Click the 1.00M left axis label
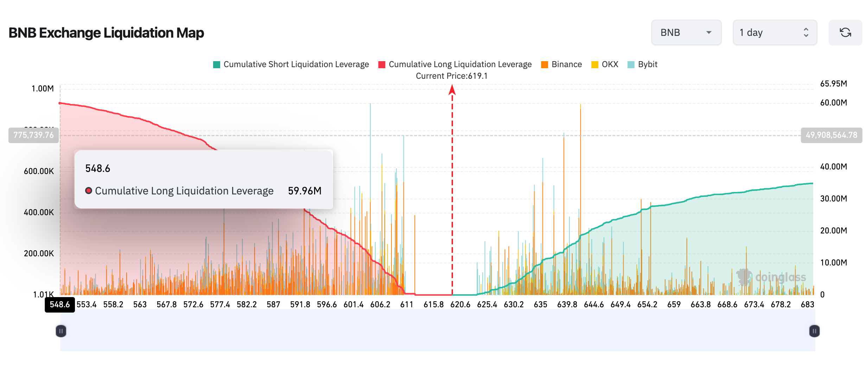The height and width of the screenshot is (379, 868). click(x=43, y=89)
